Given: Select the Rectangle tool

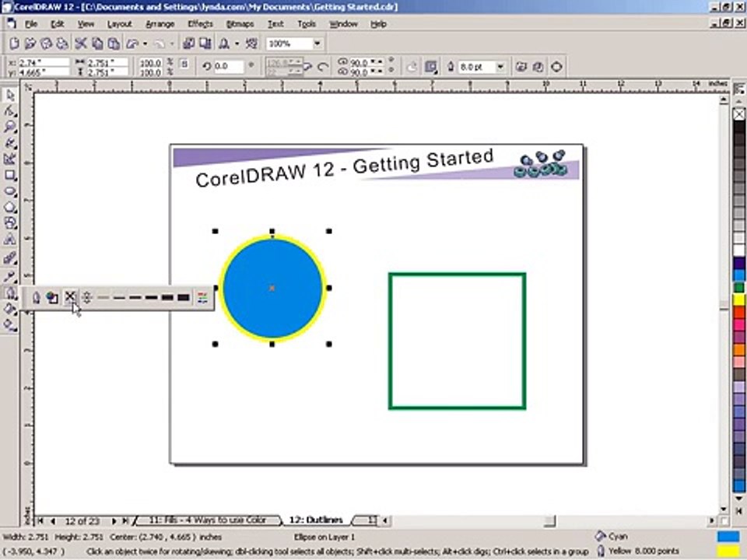Looking at the screenshot, I should (x=10, y=176).
